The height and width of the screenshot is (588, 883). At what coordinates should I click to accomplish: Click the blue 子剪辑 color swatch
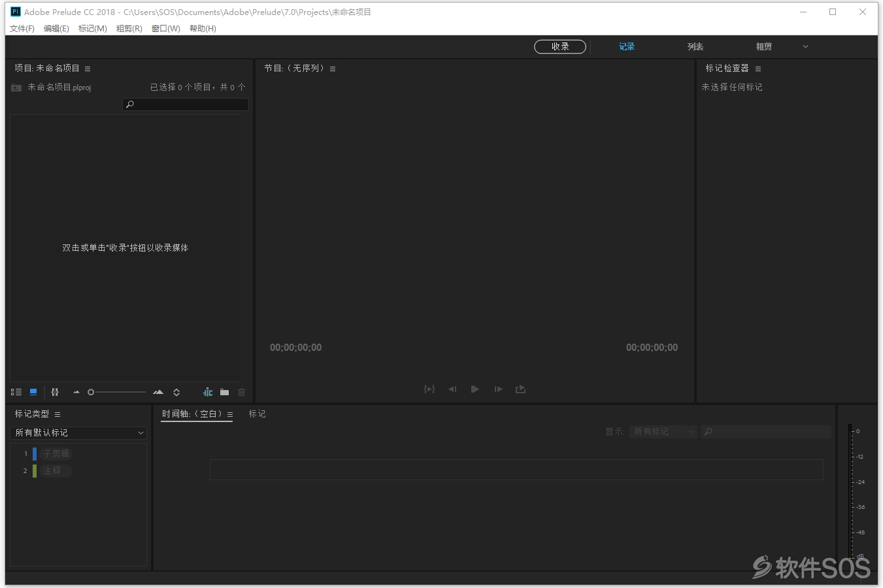[35, 453]
